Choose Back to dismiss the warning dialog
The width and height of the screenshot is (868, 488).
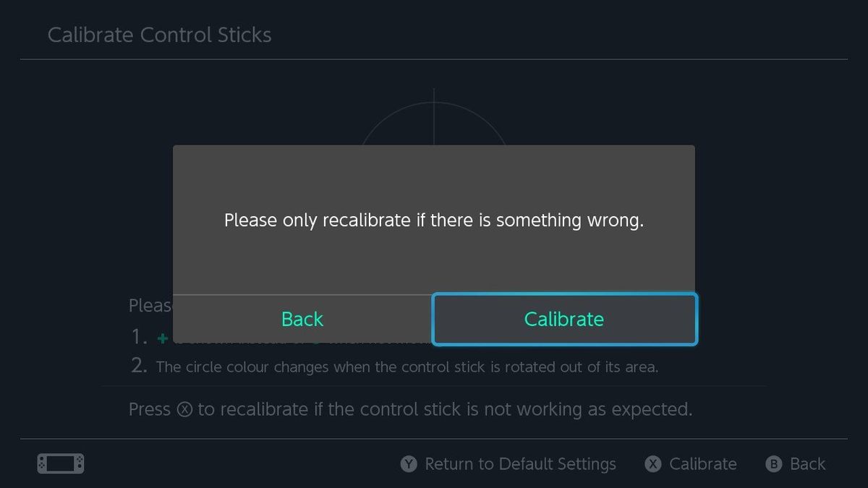click(302, 318)
